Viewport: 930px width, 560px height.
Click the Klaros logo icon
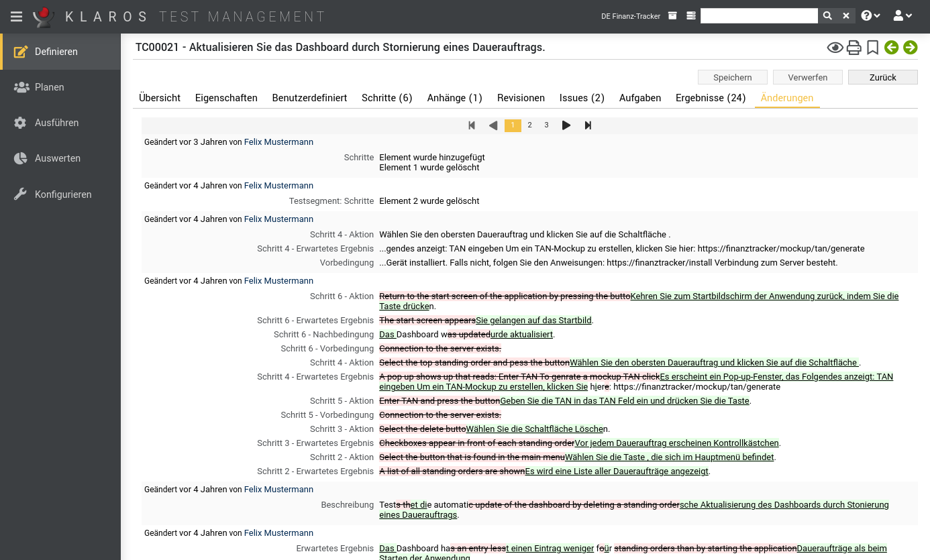(x=44, y=16)
